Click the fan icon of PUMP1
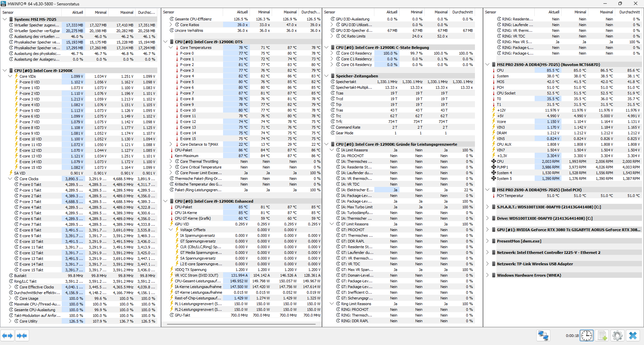This screenshot has width=644, height=345. (x=493, y=167)
